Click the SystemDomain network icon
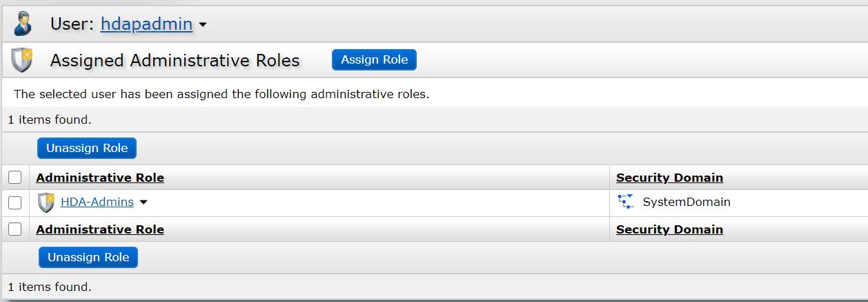This screenshot has height=302, width=868. [x=626, y=202]
